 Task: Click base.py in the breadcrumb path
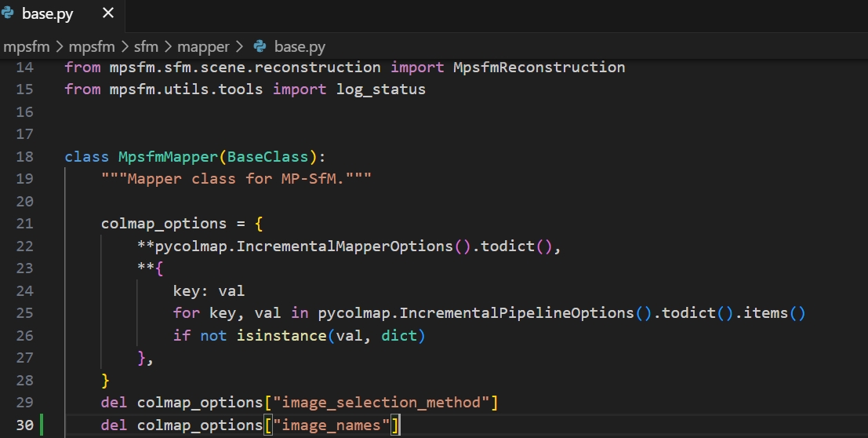coord(300,47)
